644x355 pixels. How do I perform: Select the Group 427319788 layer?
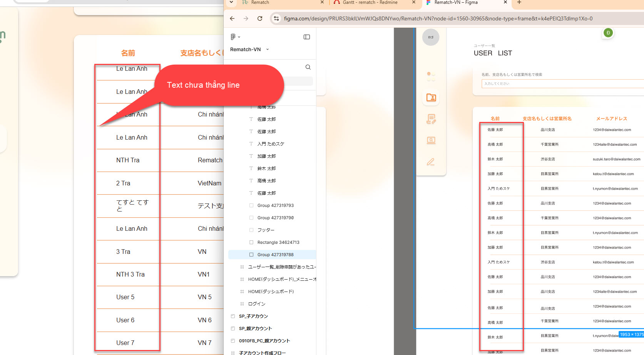pyautogui.click(x=275, y=255)
